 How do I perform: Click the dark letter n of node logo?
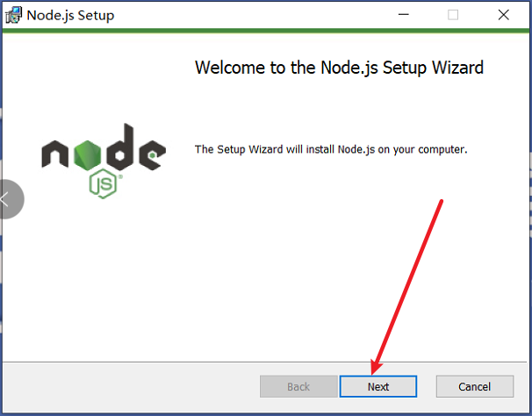[55, 154]
